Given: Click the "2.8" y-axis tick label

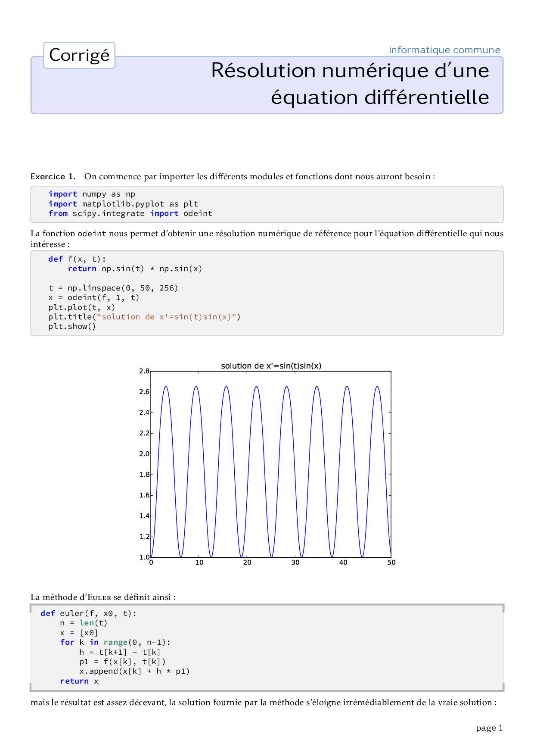Looking at the screenshot, I should [x=144, y=371].
